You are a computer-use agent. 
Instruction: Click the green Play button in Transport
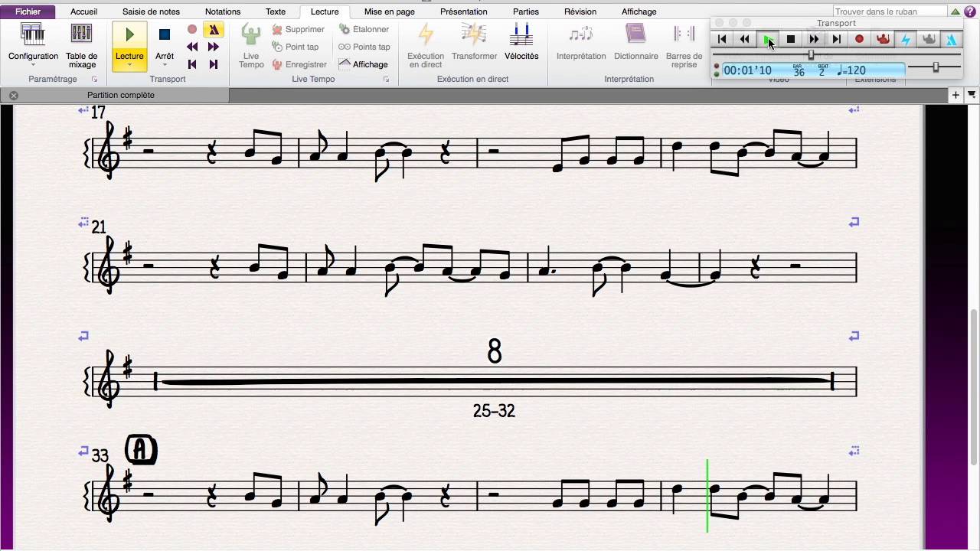click(769, 39)
